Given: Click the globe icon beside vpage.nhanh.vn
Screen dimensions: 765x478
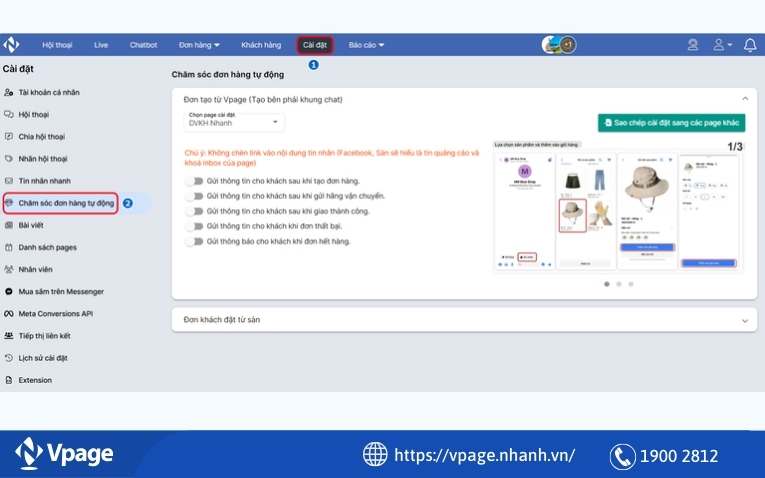Looking at the screenshot, I should point(375,454).
